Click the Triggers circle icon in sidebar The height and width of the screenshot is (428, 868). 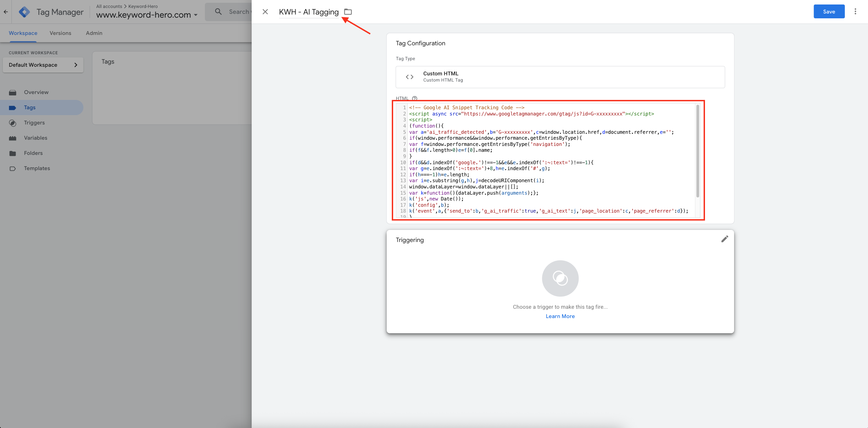pyautogui.click(x=13, y=123)
